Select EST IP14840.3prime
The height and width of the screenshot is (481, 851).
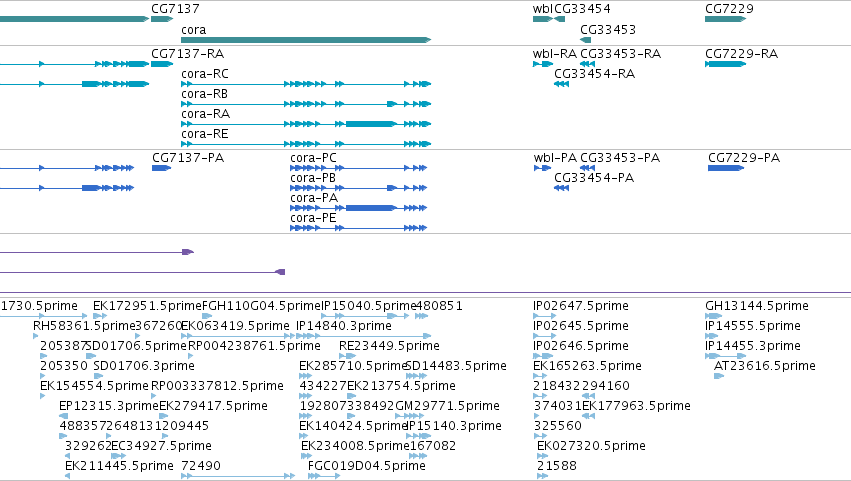pos(344,326)
